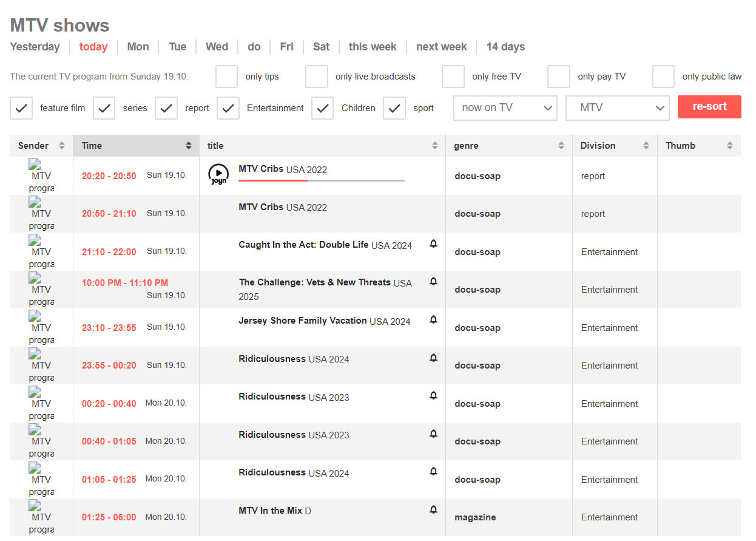Open the MTV channel dropdown
756x541 pixels.
tap(618, 107)
